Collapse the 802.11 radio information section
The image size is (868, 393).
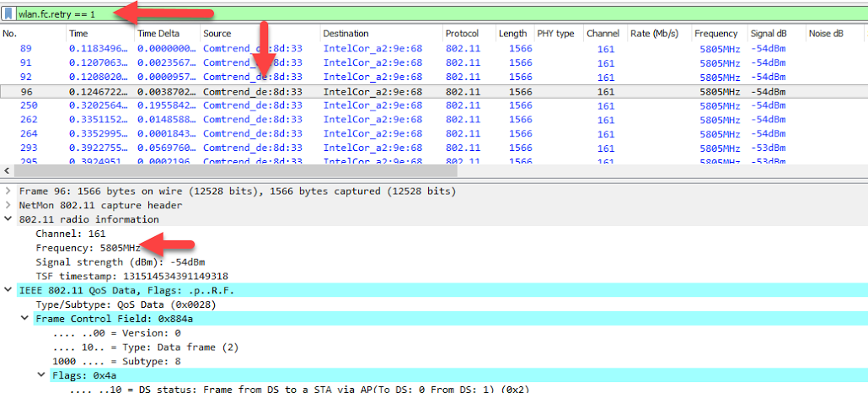pyautogui.click(x=8, y=219)
